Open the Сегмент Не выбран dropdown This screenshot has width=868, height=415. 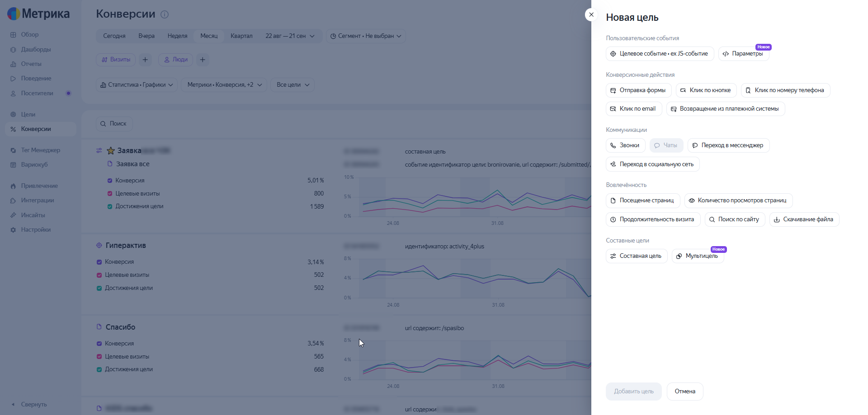[x=366, y=36]
